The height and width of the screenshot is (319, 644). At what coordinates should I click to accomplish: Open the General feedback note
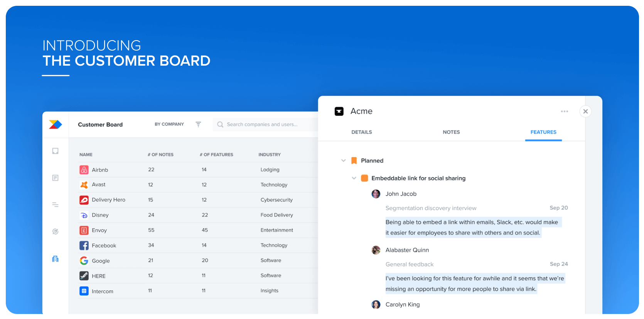(410, 265)
